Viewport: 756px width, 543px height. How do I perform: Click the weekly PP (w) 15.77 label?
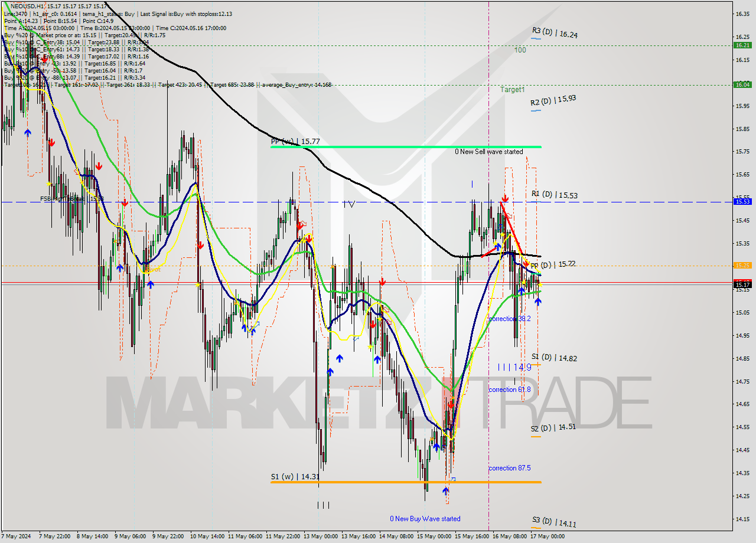[x=295, y=142]
